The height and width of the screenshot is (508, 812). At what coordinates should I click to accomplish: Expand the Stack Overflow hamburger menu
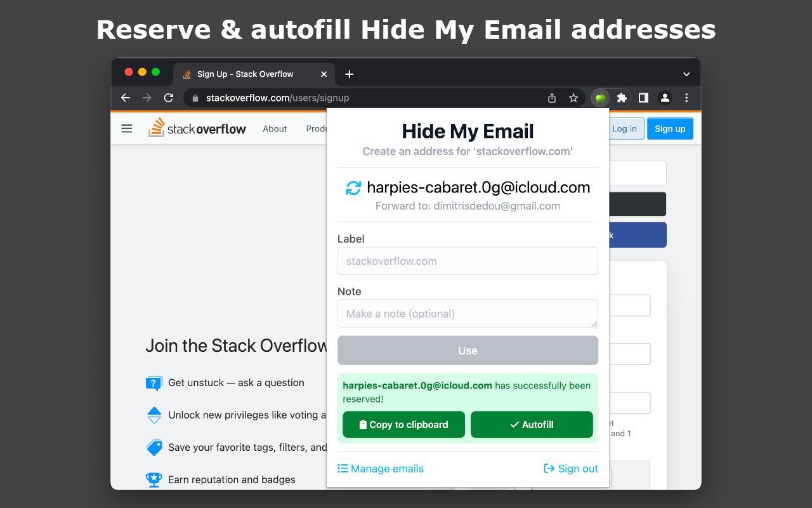126,128
